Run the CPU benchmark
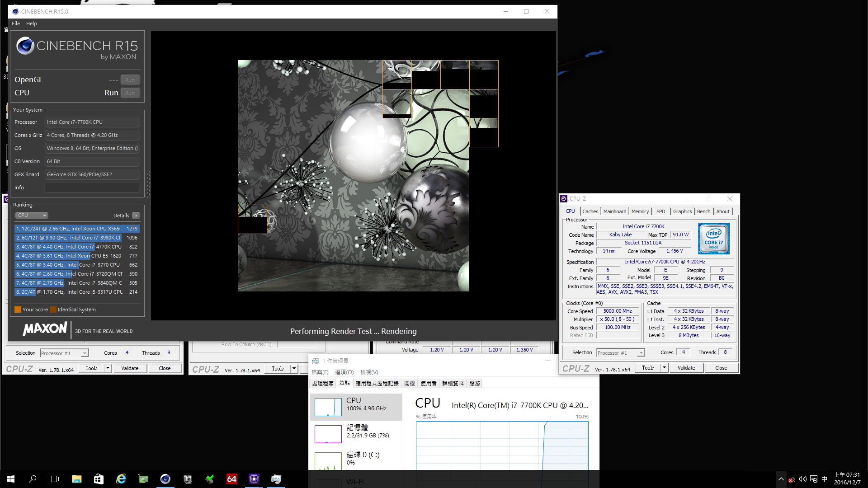Image resolution: width=868 pixels, height=488 pixels. click(130, 93)
